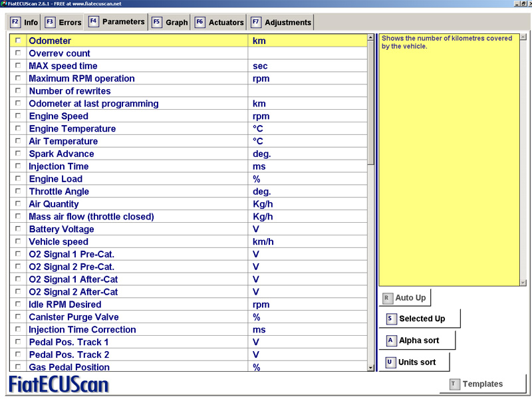Check the Battery Voltage checkbox
The image size is (532, 399).
click(x=18, y=229)
